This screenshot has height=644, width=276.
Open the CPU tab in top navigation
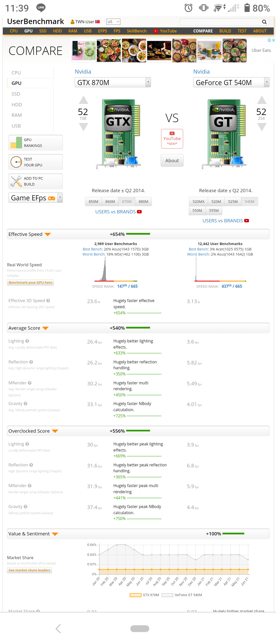pos(14,31)
